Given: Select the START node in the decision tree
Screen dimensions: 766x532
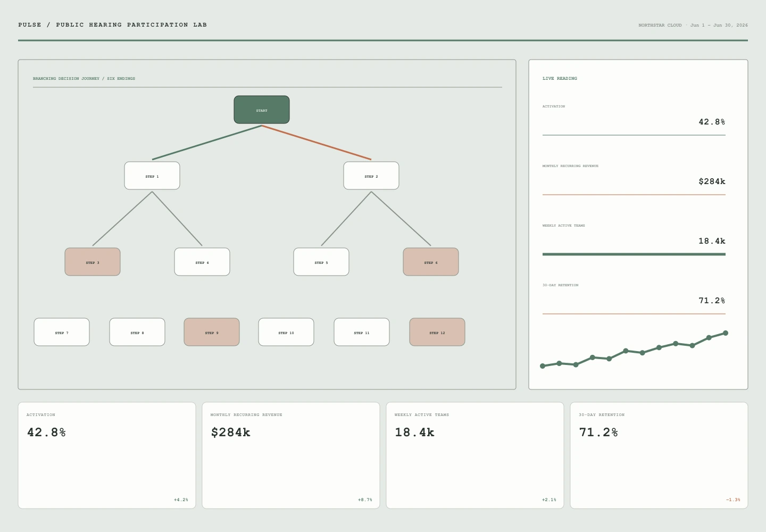Looking at the screenshot, I should 262,110.
